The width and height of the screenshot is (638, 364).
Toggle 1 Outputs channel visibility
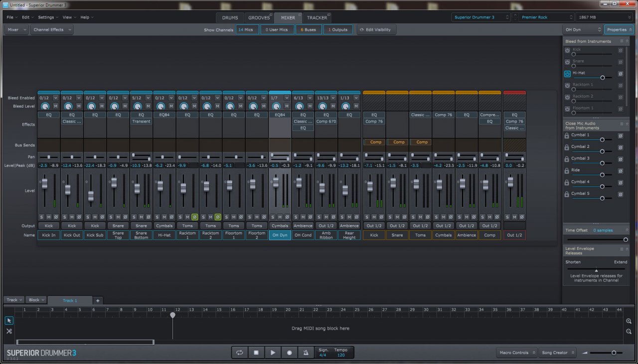click(x=338, y=30)
